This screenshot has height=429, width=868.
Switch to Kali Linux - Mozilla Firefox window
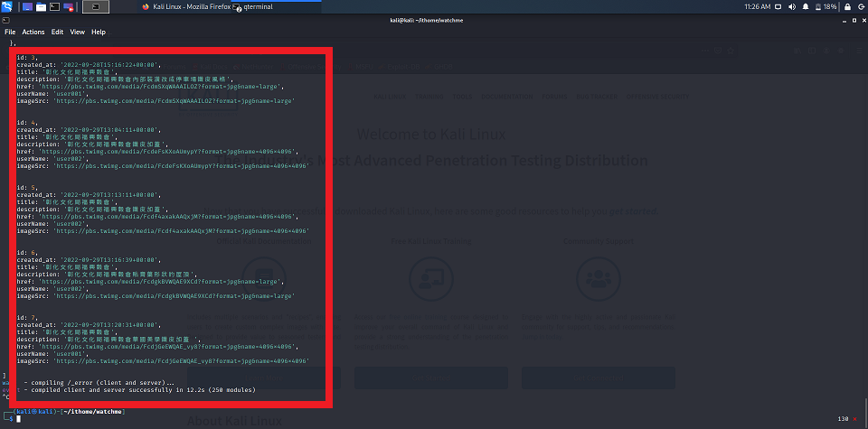click(185, 6)
